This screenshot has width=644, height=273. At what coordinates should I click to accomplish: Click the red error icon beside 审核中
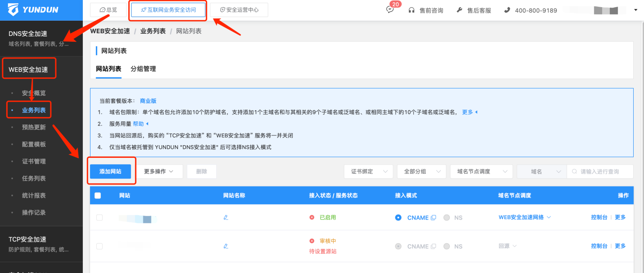pyautogui.click(x=312, y=241)
